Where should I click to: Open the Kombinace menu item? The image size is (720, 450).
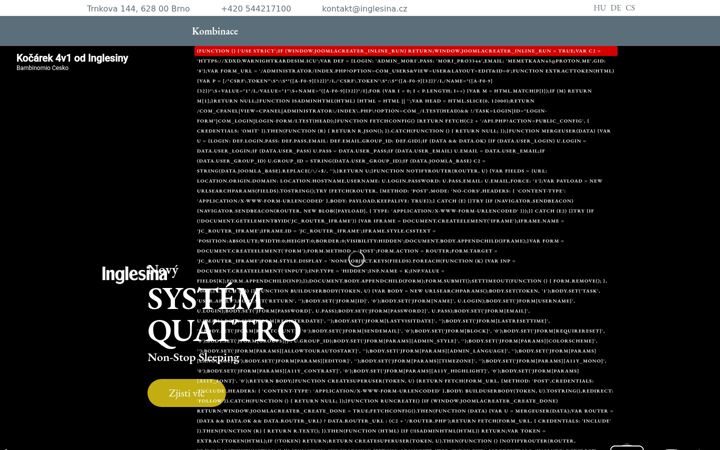tap(214, 31)
